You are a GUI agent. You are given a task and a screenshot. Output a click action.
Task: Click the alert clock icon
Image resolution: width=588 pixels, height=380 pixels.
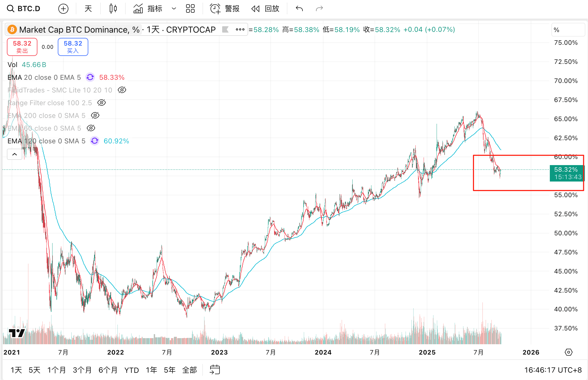point(215,9)
